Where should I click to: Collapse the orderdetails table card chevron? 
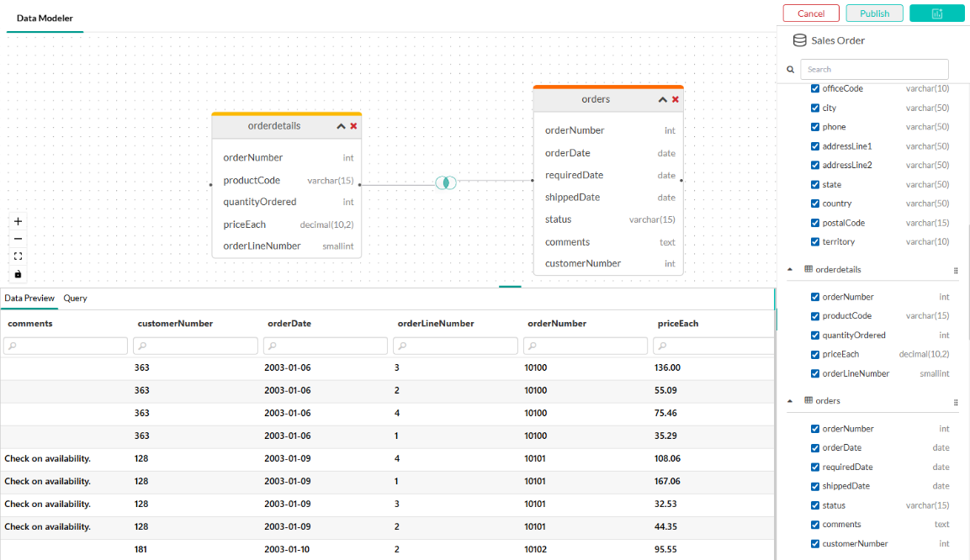coord(341,126)
